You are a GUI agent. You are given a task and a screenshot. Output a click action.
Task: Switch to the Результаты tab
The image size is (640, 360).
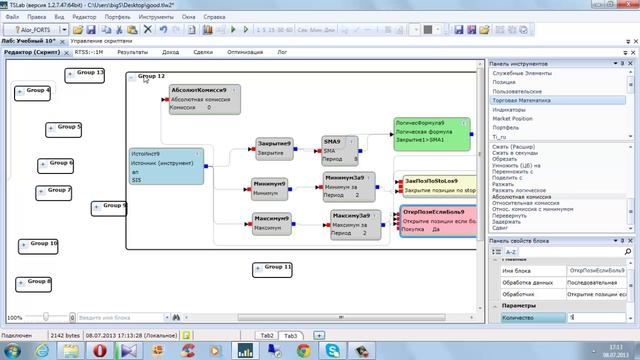click(x=132, y=52)
